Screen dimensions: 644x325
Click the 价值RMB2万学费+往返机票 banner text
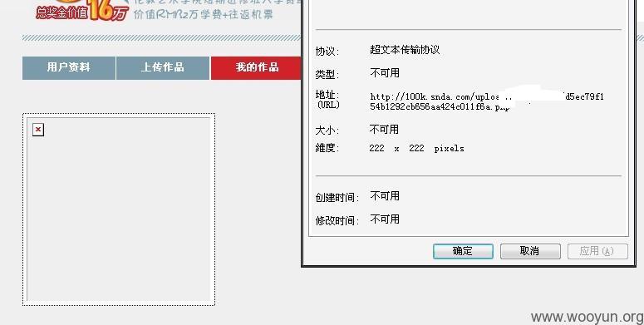204,14
